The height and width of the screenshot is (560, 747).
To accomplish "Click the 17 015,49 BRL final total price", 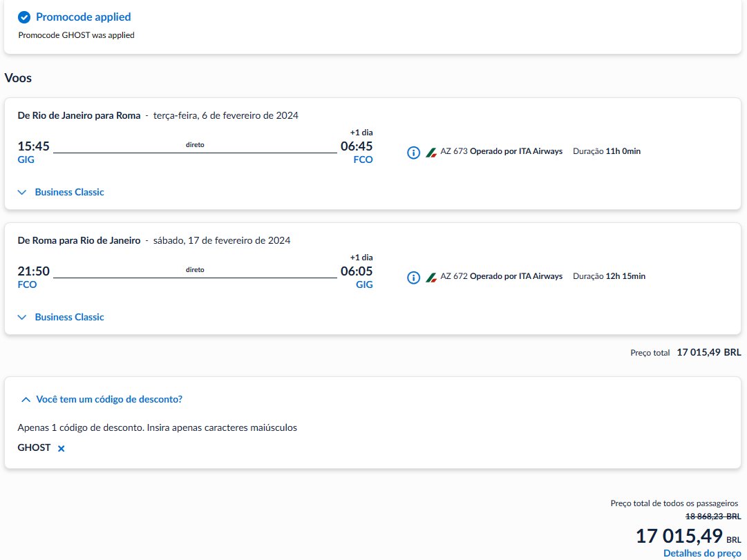I will [x=688, y=537].
